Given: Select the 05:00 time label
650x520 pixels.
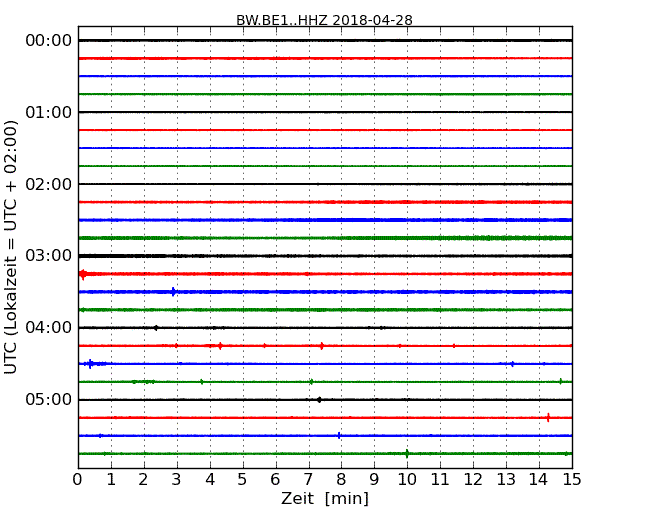Looking at the screenshot, I should coord(49,399).
